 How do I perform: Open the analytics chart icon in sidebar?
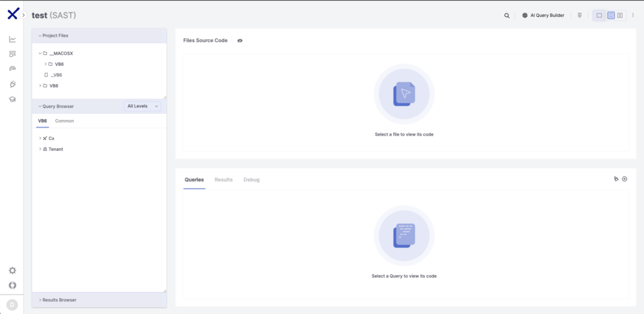click(x=13, y=40)
